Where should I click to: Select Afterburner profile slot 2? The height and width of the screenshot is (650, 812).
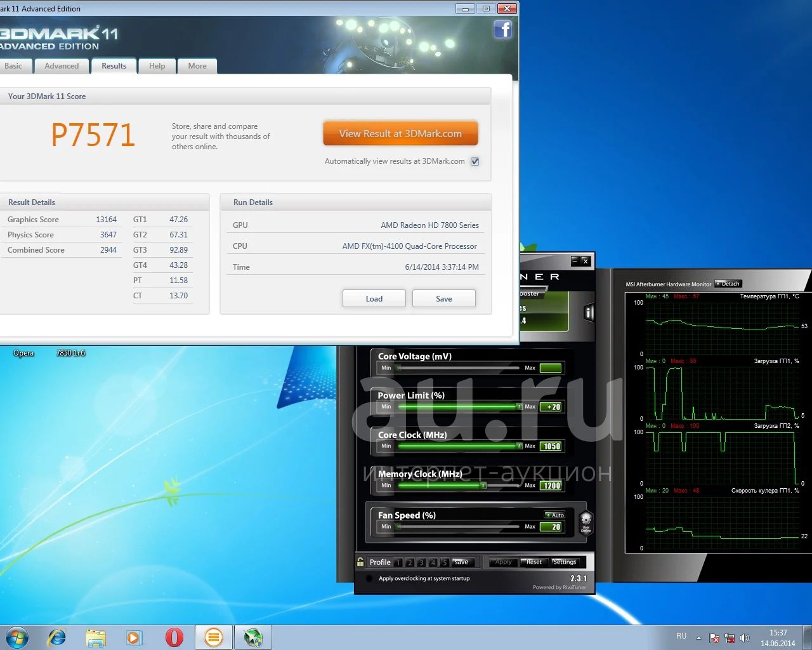click(410, 562)
